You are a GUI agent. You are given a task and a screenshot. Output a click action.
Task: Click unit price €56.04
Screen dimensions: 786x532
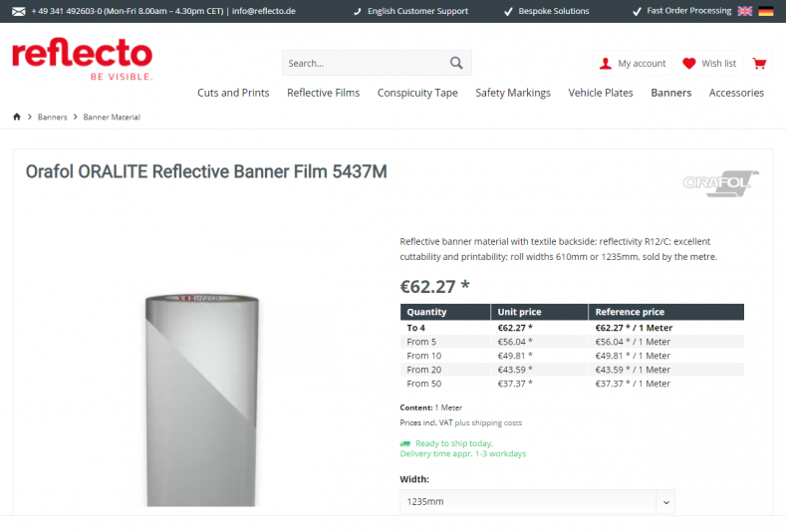pyautogui.click(x=515, y=342)
